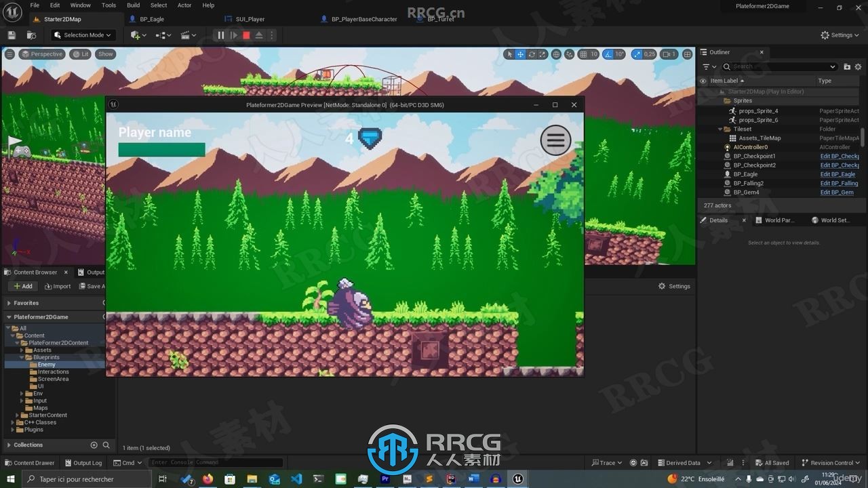Click the Collections search magnifier icon

(x=106, y=445)
